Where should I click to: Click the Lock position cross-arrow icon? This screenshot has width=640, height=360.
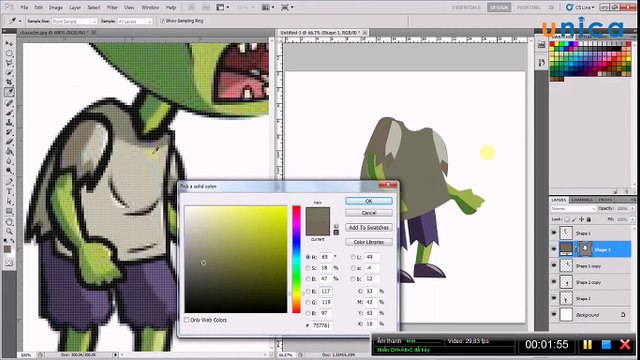pos(582,219)
